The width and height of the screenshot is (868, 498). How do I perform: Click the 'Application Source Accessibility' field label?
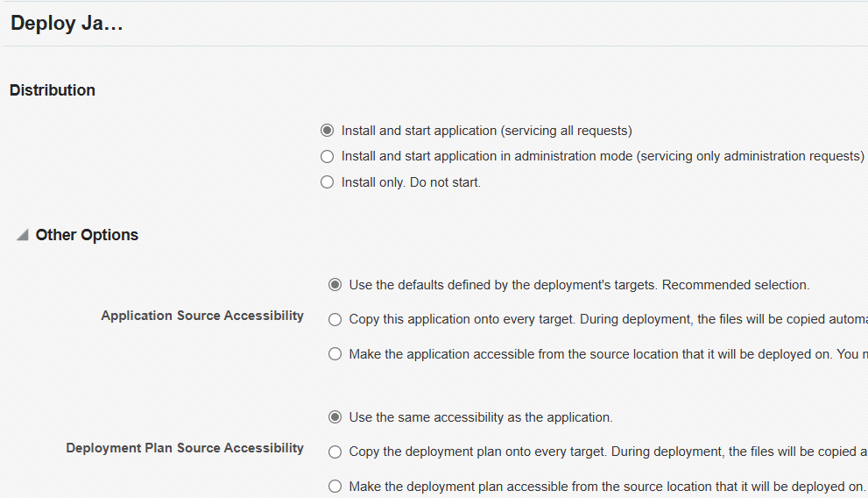click(202, 316)
